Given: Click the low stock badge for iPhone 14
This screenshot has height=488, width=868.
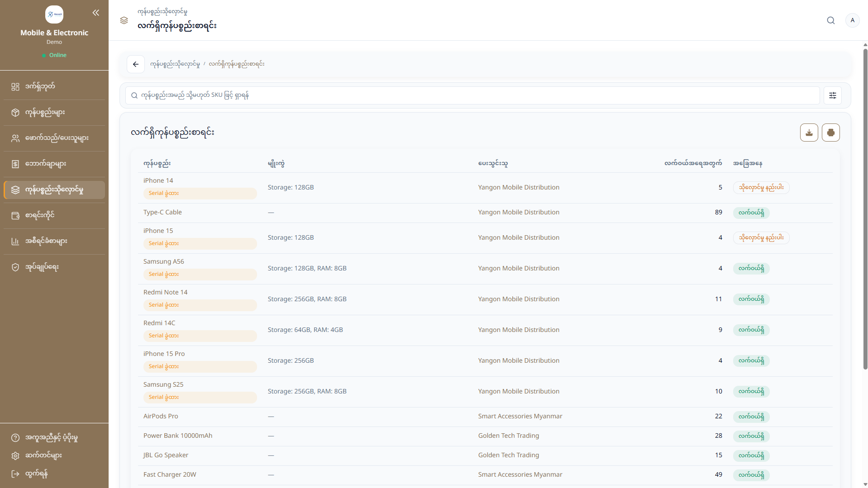Looking at the screenshot, I should coord(761,188).
